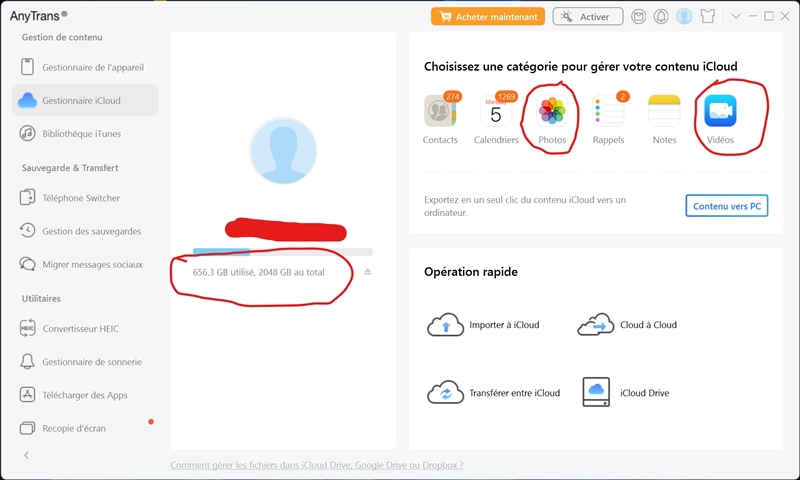
Task: Click the Télécharger des Apps icon
Action: click(x=27, y=395)
